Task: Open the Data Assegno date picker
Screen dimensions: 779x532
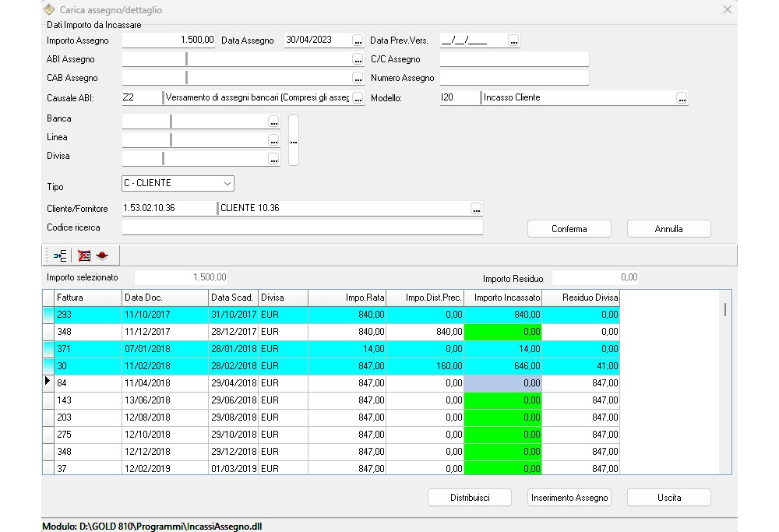Action: tap(358, 41)
